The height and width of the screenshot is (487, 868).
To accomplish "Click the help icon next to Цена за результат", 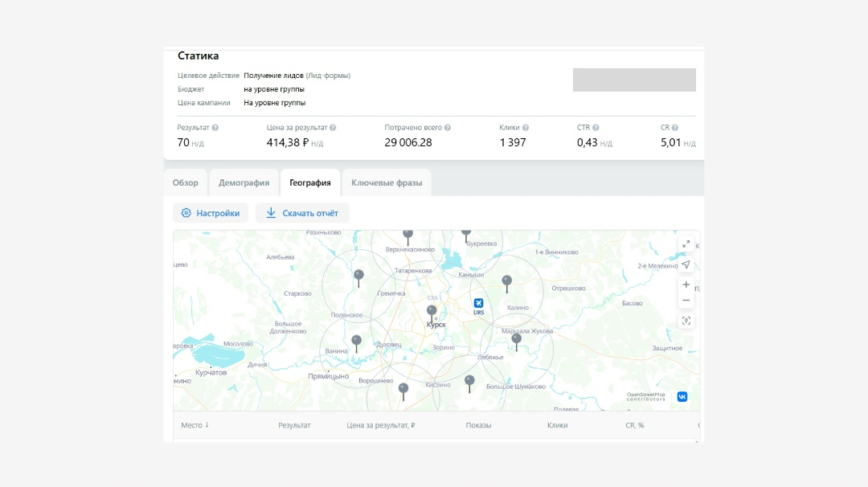I will point(333,128).
